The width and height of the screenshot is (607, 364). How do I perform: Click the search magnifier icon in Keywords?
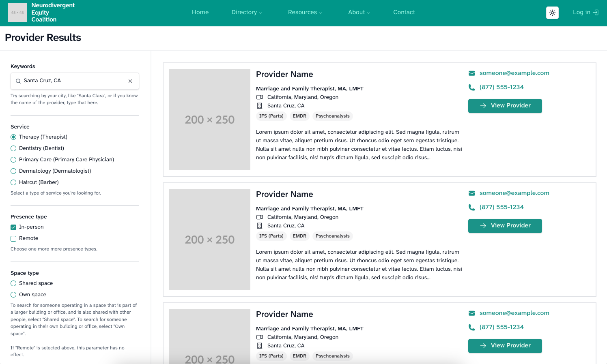[x=18, y=81]
